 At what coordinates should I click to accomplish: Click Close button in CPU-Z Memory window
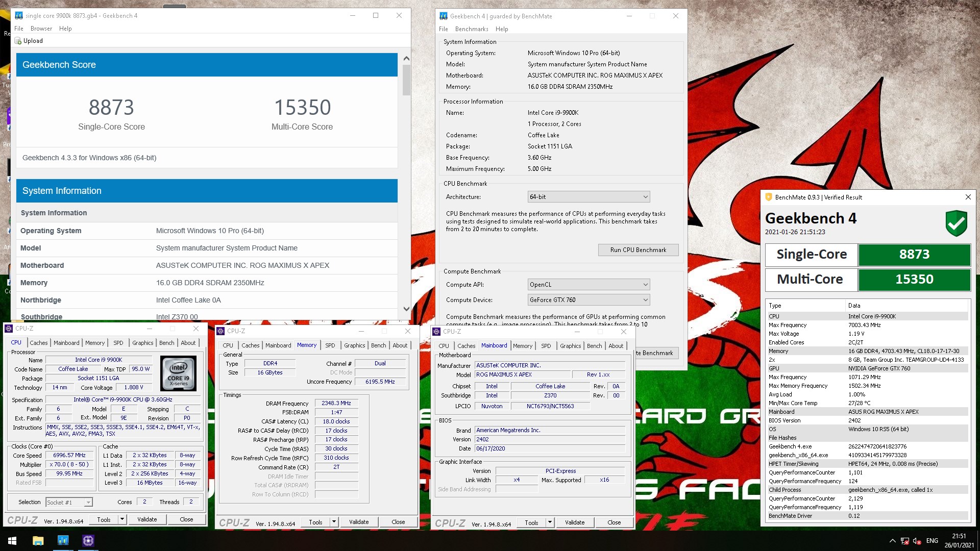[398, 522]
